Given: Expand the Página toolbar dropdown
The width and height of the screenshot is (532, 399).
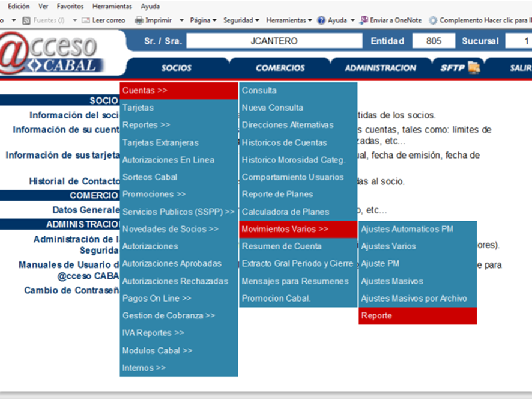Looking at the screenshot, I should 203,20.
